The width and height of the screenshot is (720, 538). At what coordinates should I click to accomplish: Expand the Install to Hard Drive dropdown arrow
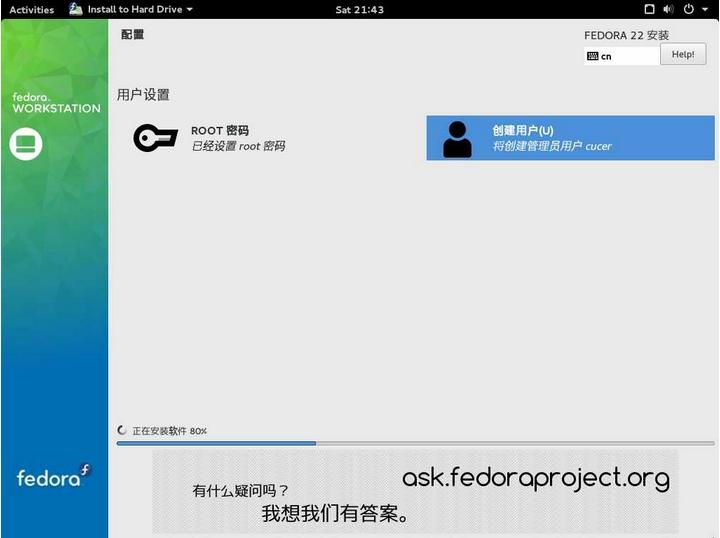click(x=189, y=9)
